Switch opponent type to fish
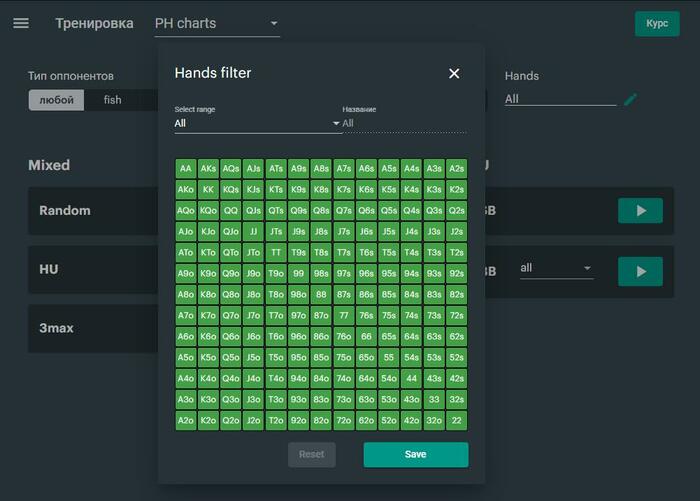 [112, 100]
